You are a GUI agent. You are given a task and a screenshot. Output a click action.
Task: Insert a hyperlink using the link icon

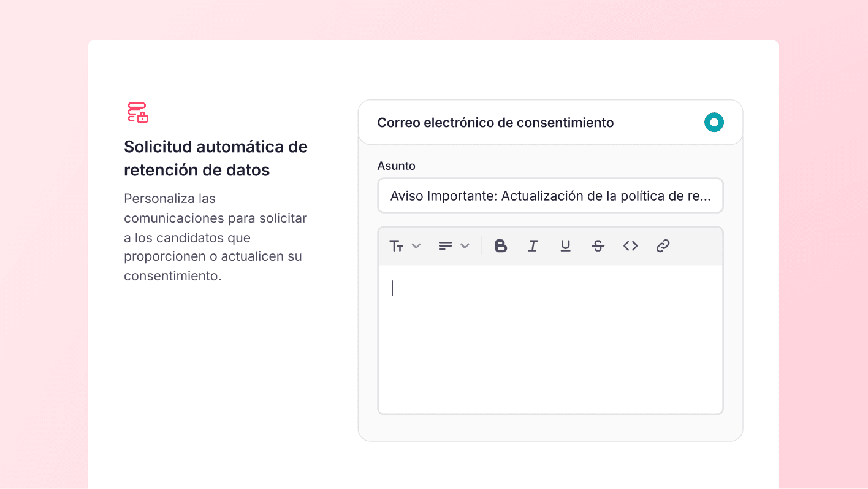tap(663, 245)
